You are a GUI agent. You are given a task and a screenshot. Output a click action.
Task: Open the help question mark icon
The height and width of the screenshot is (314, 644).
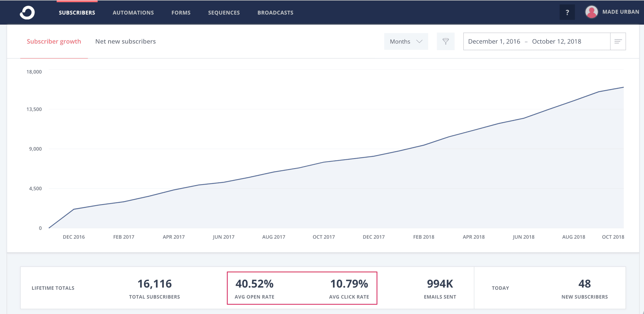(567, 13)
